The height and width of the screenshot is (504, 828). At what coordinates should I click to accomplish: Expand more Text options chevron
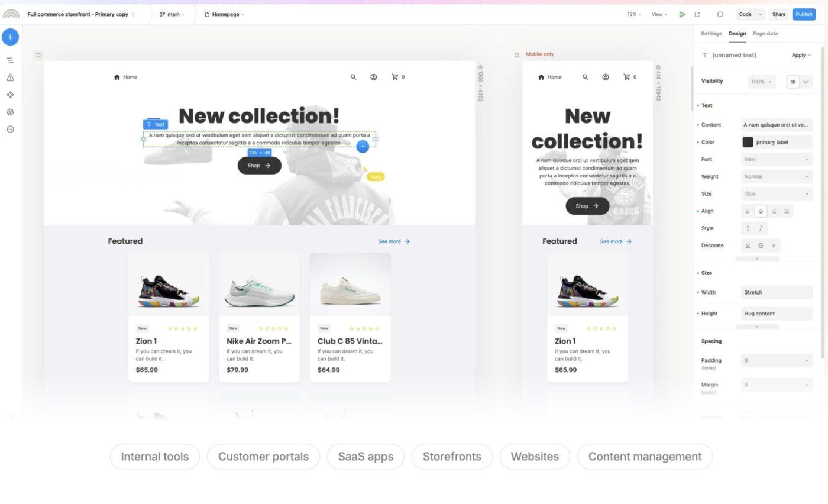(x=757, y=259)
